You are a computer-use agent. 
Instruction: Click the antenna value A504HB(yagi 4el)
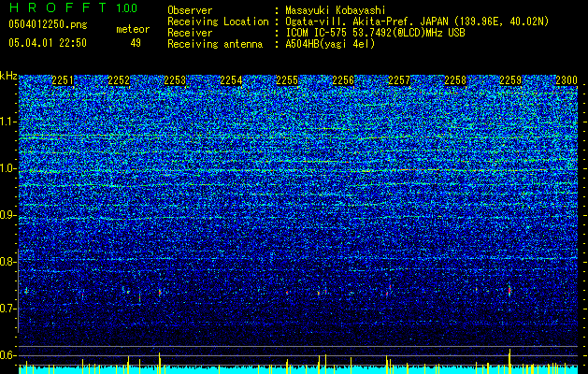(x=330, y=44)
